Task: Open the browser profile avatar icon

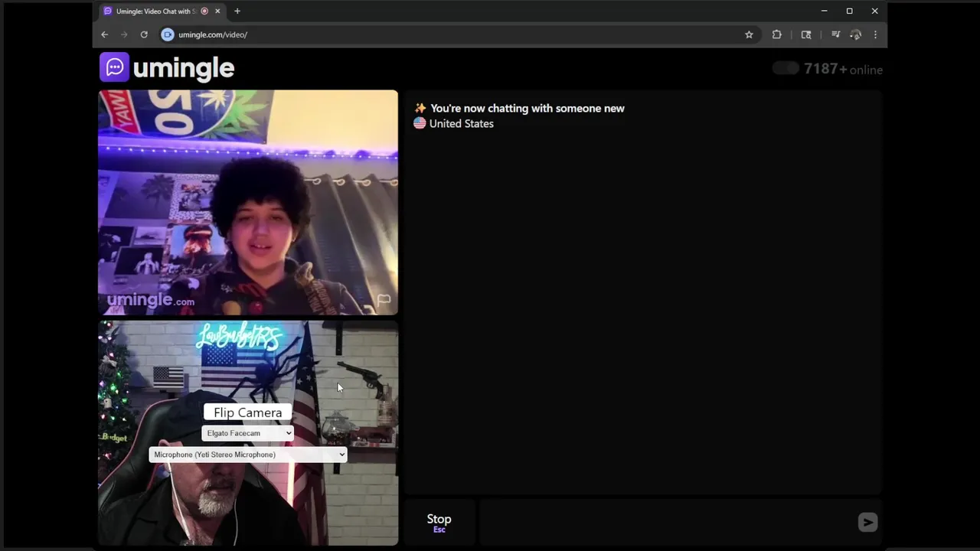Action: [856, 34]
